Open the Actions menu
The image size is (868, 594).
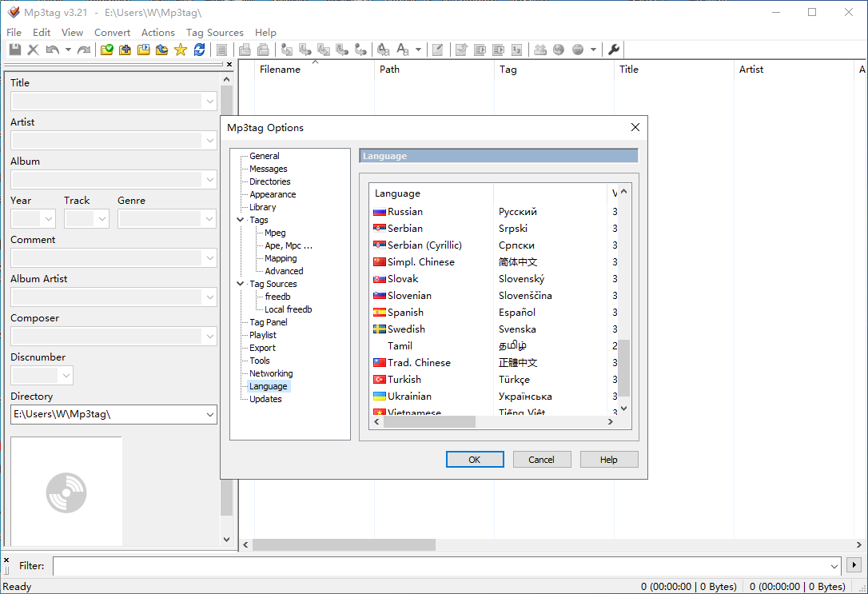(157, 33)
